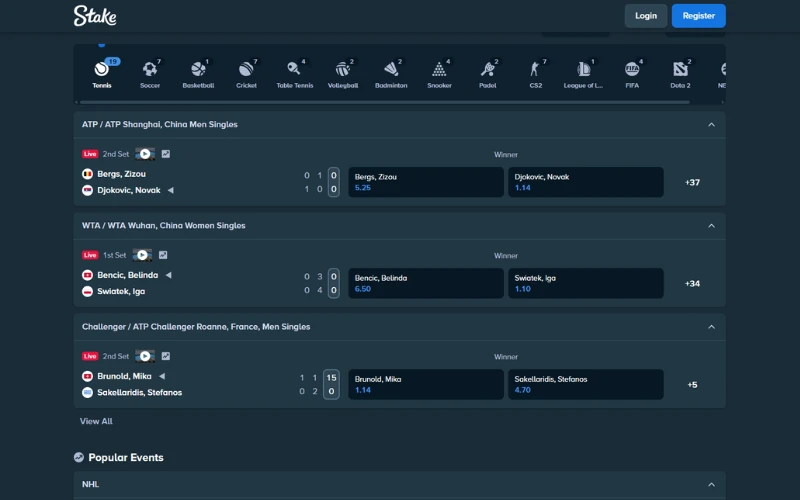
Task: Open Swiatek, Iga player name in match row
Action: point(121,291)
